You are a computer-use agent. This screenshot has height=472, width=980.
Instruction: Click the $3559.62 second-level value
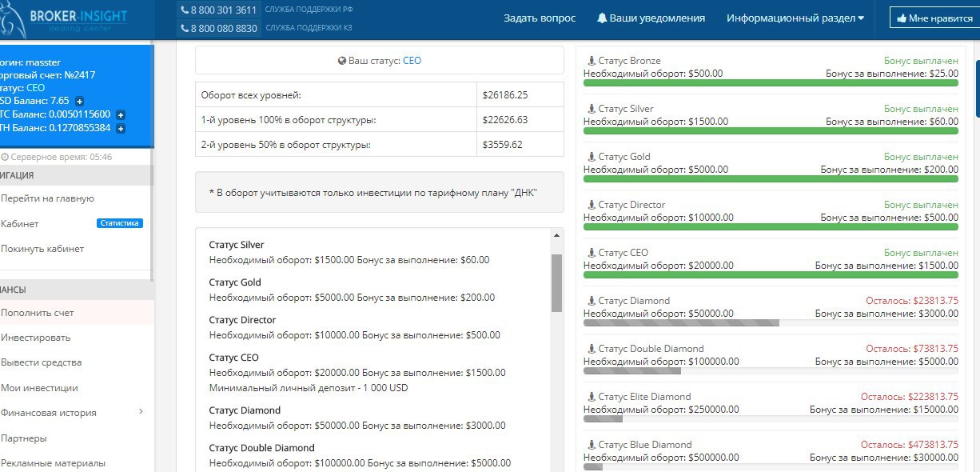tap(502, 145)
